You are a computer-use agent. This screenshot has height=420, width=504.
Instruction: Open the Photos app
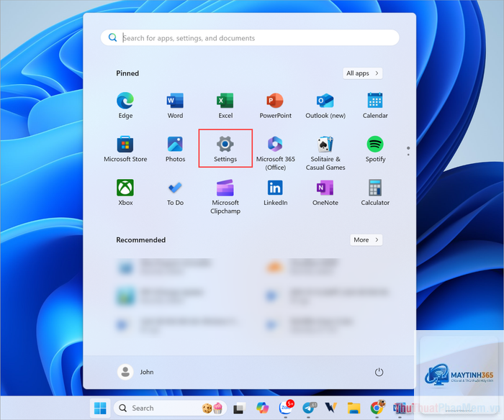(175, 149)
